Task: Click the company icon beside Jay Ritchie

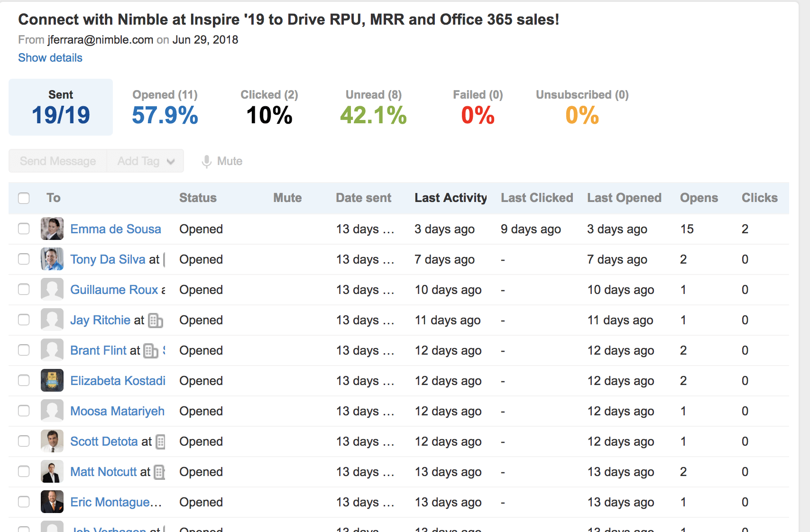Action: click(156, 321)
